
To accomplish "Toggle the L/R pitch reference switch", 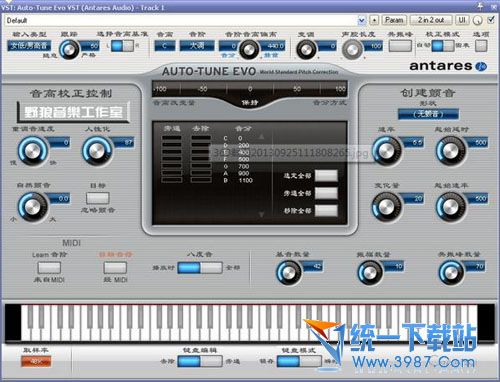I will (x=122, y=46).
